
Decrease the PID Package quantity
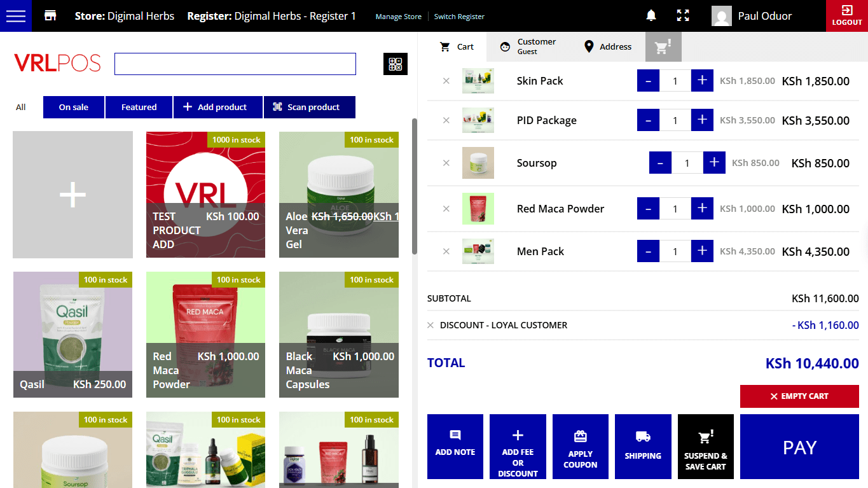point(648,120)
